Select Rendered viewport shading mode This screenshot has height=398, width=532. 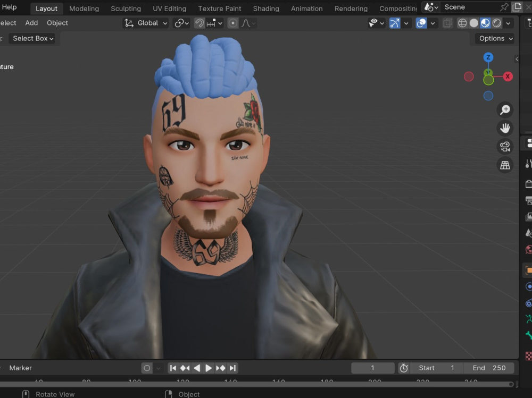[x=496, y=23]
